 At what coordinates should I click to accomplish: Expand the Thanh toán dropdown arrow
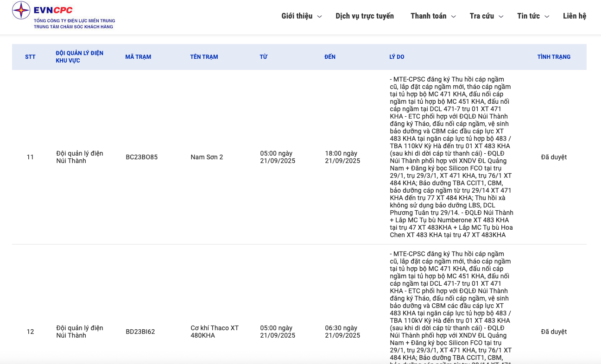pos(454,17)
